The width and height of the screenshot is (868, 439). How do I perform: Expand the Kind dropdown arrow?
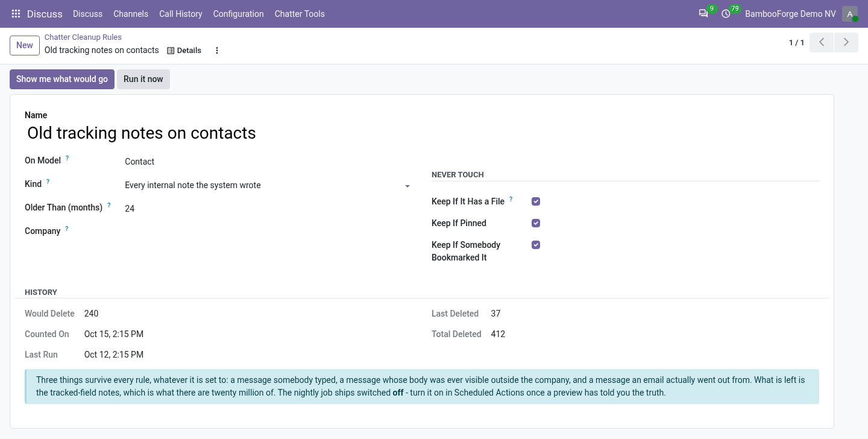pyautogui.click(x=407, y=186)
